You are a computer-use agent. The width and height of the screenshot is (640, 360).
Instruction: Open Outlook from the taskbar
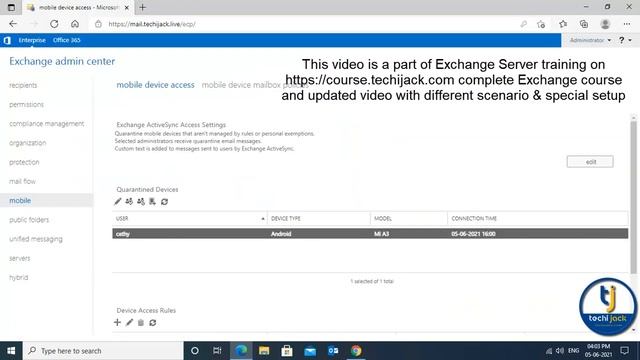tap(333, 351)
